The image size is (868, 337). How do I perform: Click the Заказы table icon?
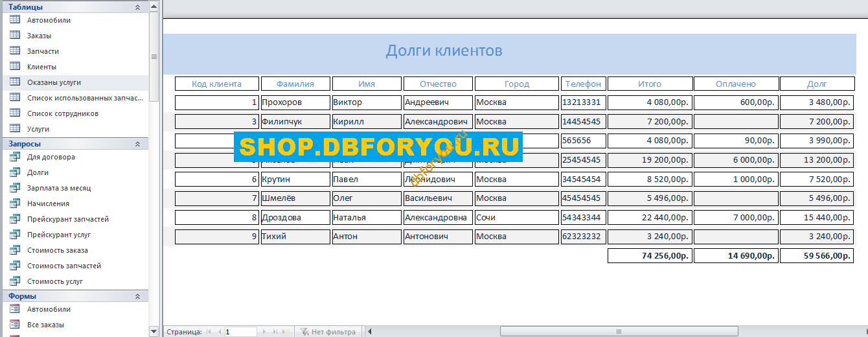[x=15, y=36]
